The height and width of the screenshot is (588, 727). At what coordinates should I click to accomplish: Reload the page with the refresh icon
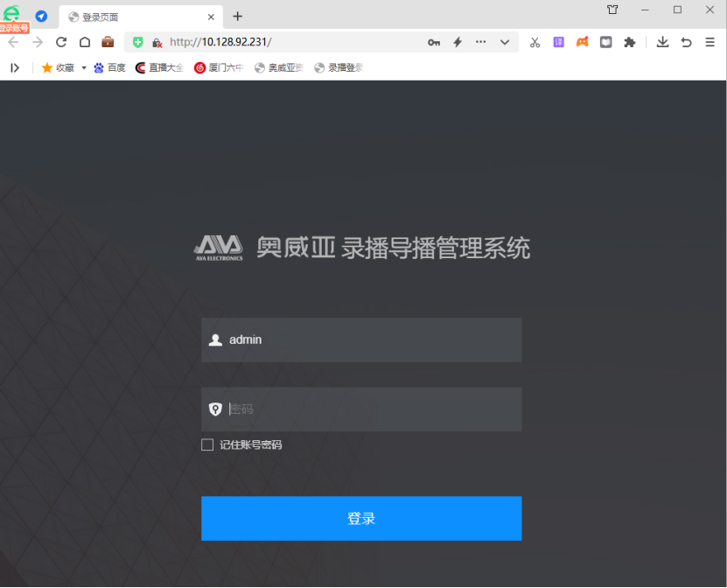click(61, 42)
